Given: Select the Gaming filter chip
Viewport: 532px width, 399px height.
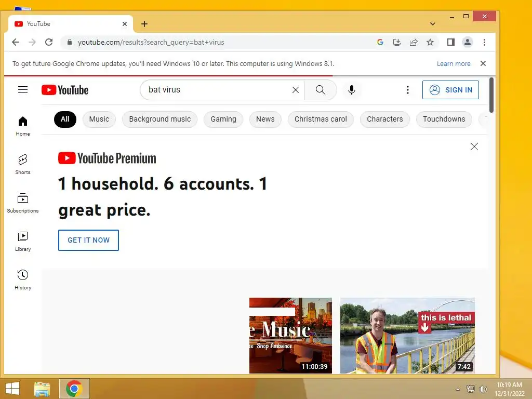Looking at the screenshot, I should (x=223, y=119).
